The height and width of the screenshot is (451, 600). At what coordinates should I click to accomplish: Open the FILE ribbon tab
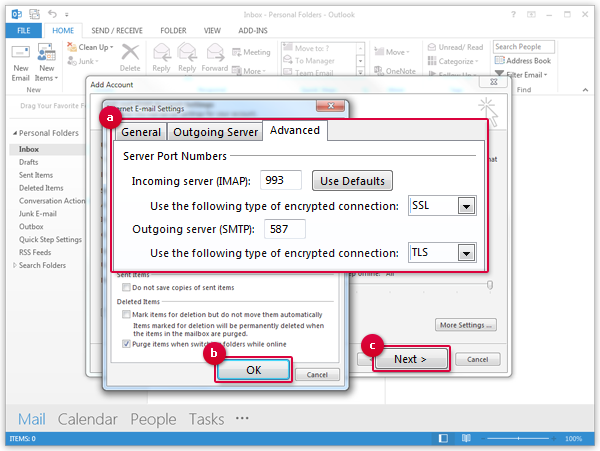point(21,31)
